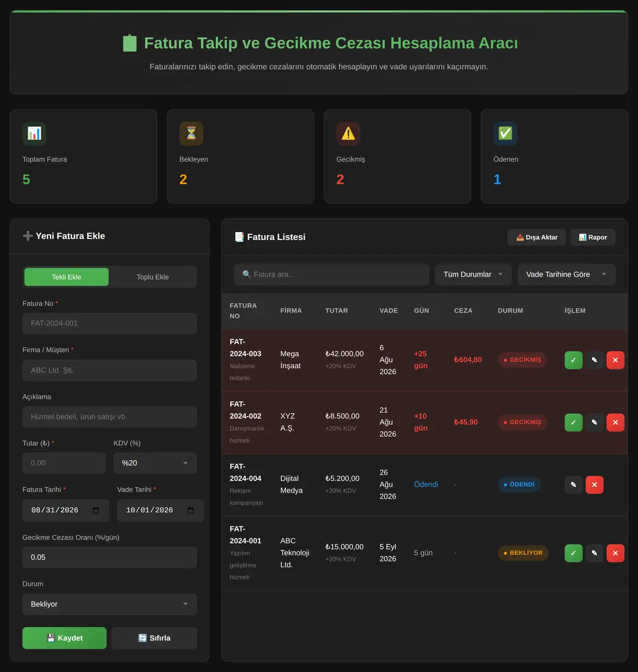Screen dimensions: 638x672
Task: Expand the KDV percentage dropdown
Action: [155, 463]
